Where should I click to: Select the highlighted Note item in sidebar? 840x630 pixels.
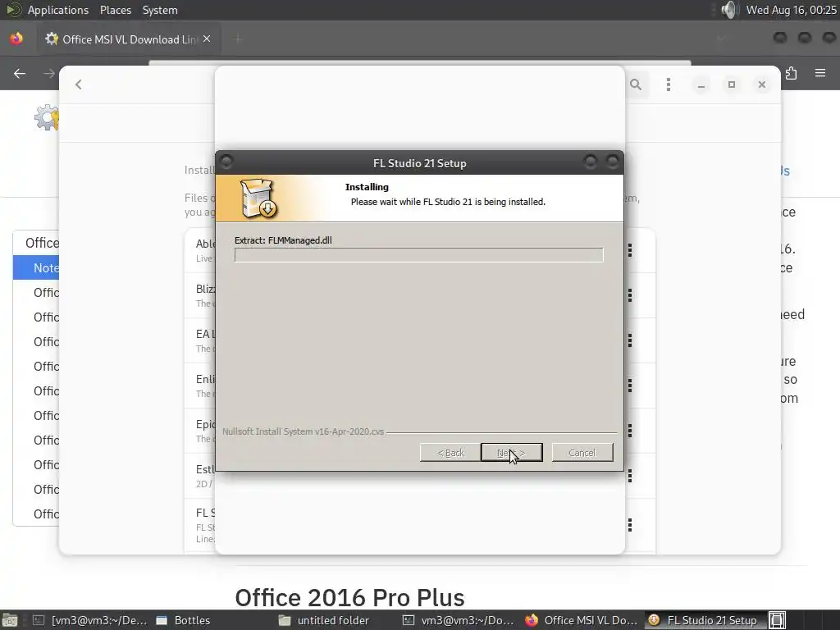(x=36, y=268)
